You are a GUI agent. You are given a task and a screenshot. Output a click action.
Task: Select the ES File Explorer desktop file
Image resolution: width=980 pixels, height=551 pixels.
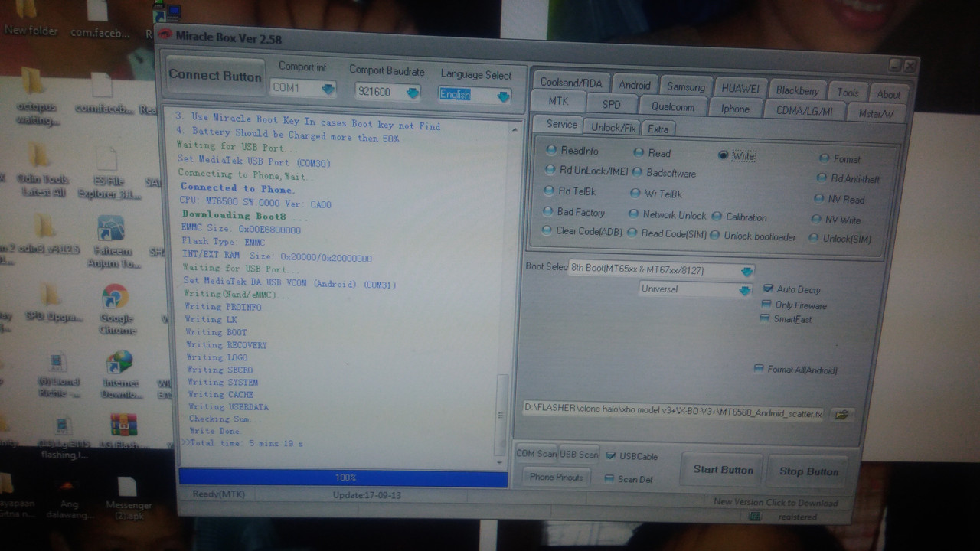pyautogui.click(x=109, y=173)
